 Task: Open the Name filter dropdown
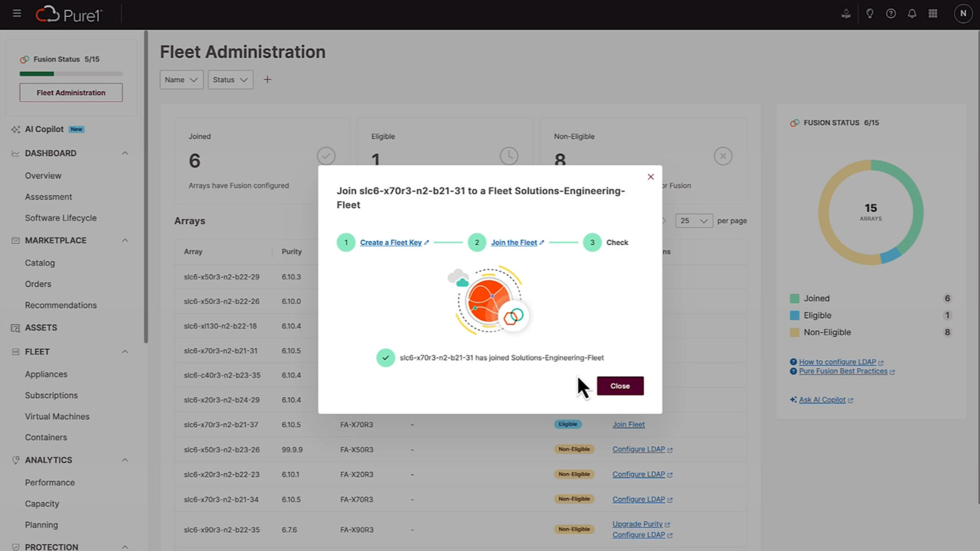click(181, 79)
